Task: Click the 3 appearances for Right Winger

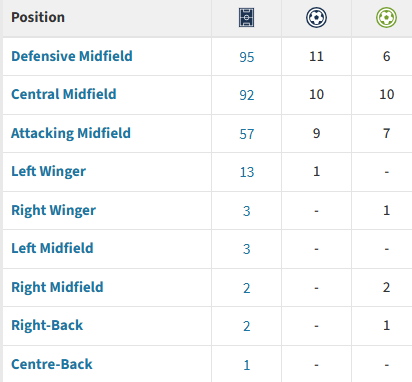Action: click(247, 211)
